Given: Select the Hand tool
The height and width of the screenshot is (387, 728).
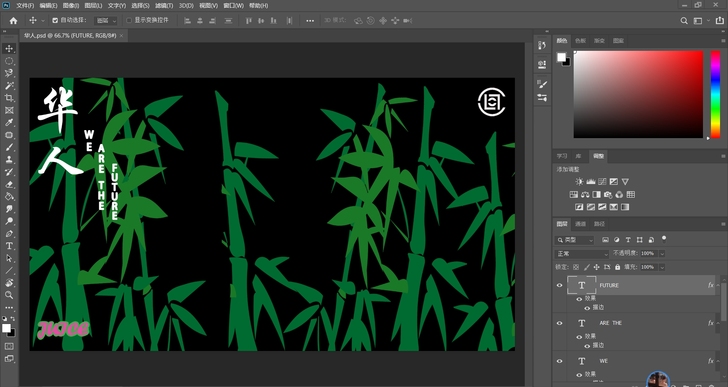Looking at the screenshot, I should pos(9,283).
